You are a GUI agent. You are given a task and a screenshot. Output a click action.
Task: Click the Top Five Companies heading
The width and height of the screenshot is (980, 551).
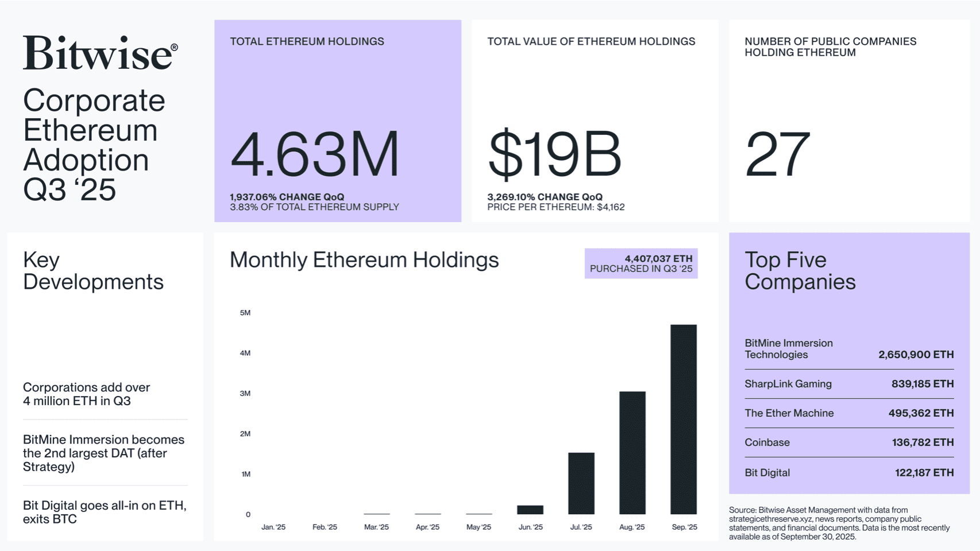[800, 271]
